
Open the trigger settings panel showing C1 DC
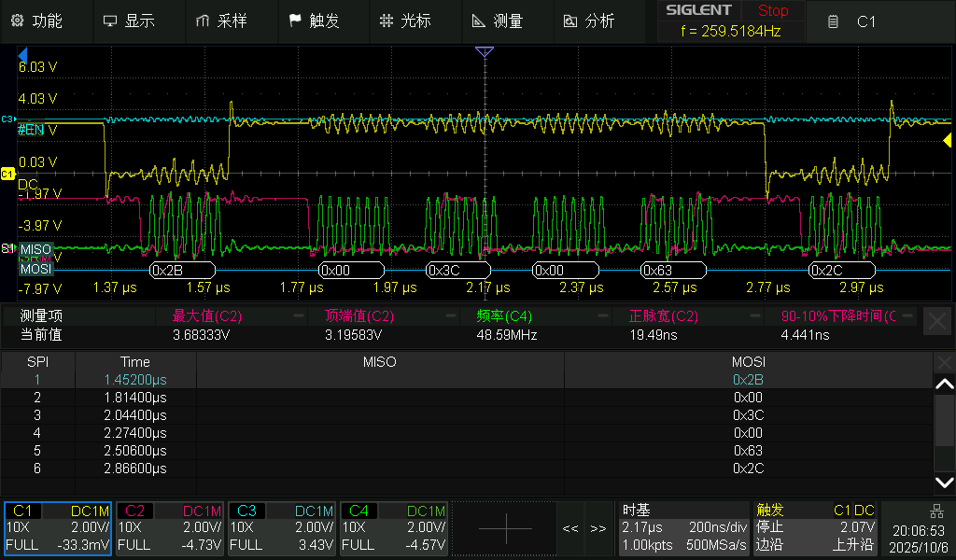(815, 528)
